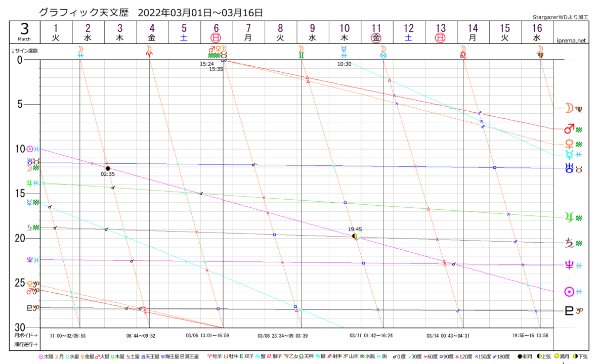Click the StargazerWDより加工 credit text
The height and width of the screenshot is (364, 598).
(x=562, y=17)
